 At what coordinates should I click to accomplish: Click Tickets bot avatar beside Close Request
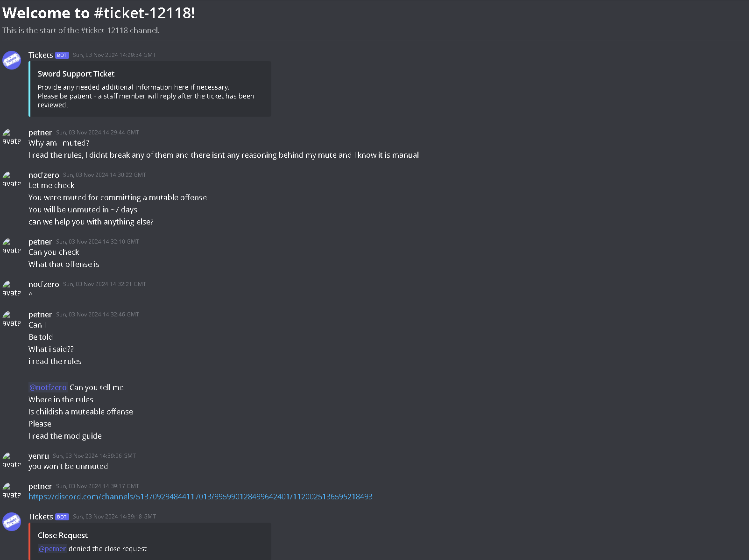pyautogui.click(x=12, y=522)
